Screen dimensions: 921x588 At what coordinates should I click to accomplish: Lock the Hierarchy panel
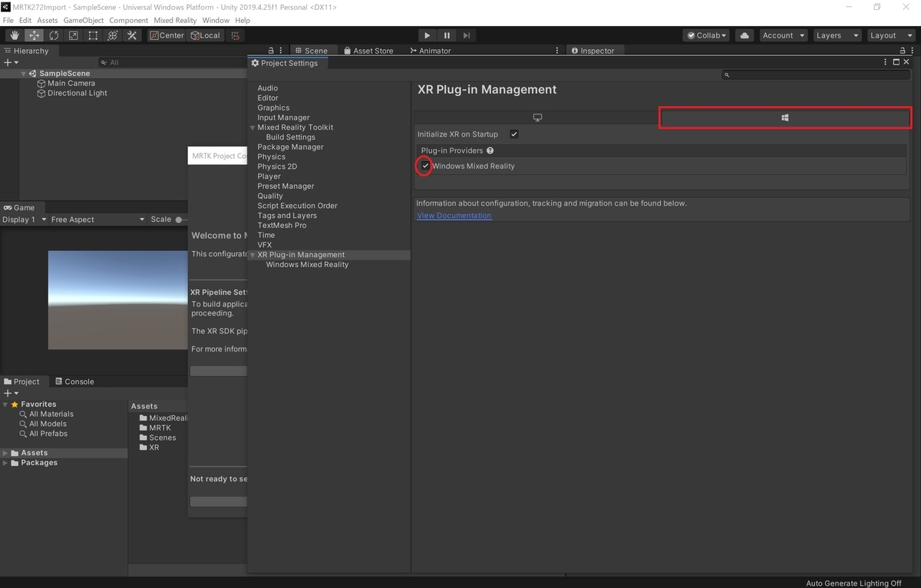(x=271, y=51)
